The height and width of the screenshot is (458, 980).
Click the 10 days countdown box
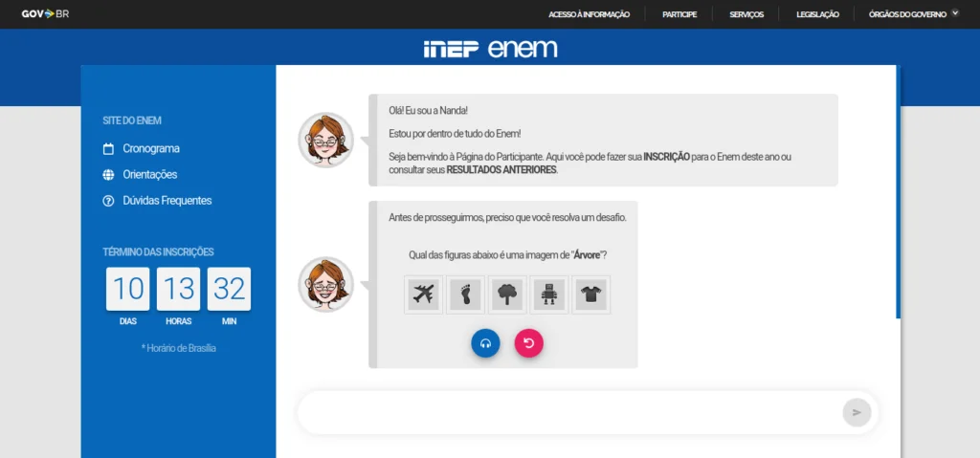pos(127,289)
